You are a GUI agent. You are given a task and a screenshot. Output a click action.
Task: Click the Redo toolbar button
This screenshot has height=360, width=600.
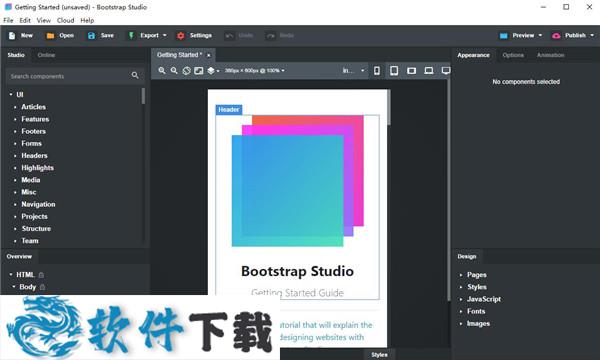point(280,36)
